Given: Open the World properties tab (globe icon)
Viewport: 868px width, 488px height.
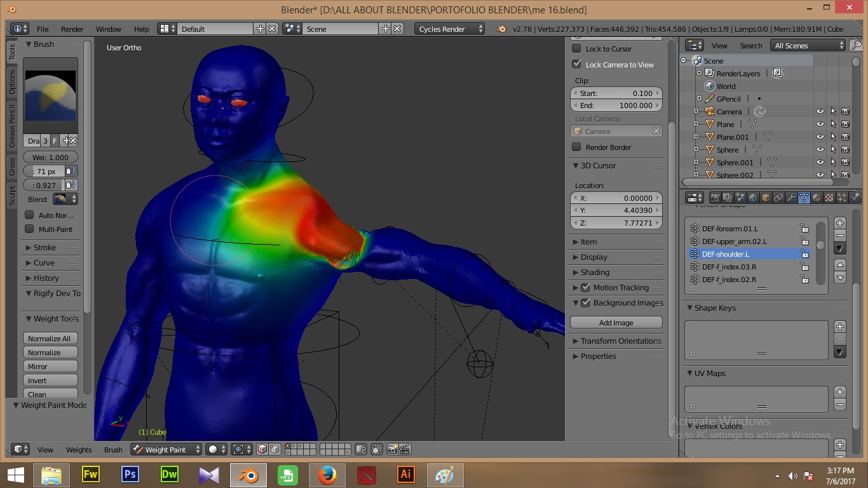Looking at the screenshot, I should pyautogui.click(x=753, y=198).
